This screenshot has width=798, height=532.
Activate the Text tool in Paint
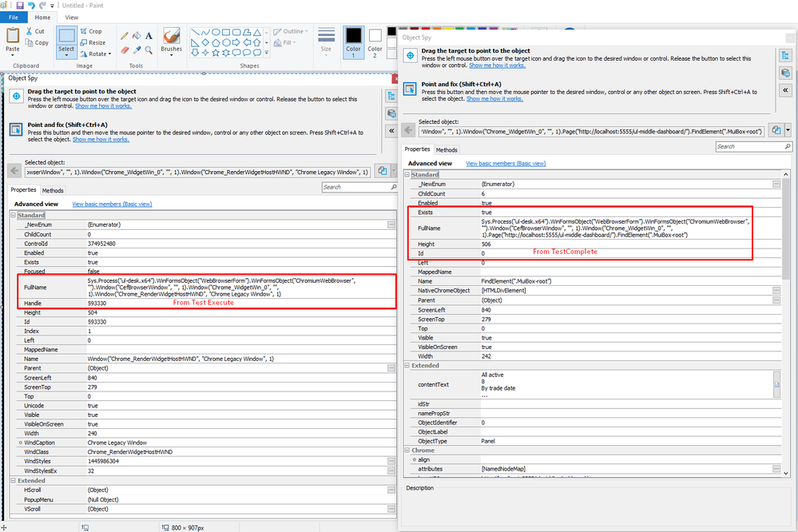click(x=149, y=36)
